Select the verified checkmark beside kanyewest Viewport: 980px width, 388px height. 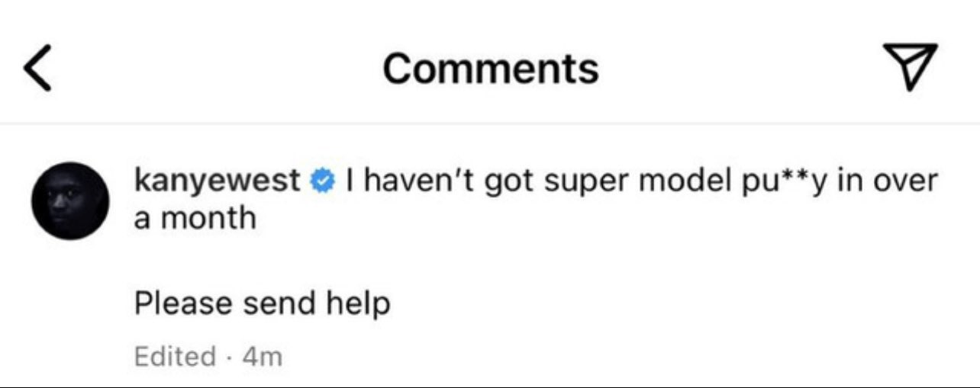coord(322,181)
